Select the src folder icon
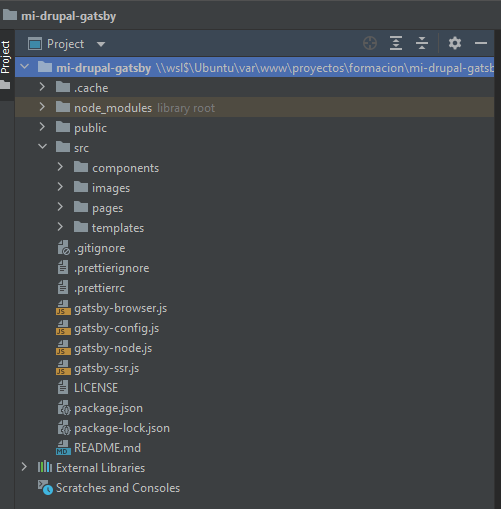This screenshot has width=501, height=509. click(x=63, y=147)
